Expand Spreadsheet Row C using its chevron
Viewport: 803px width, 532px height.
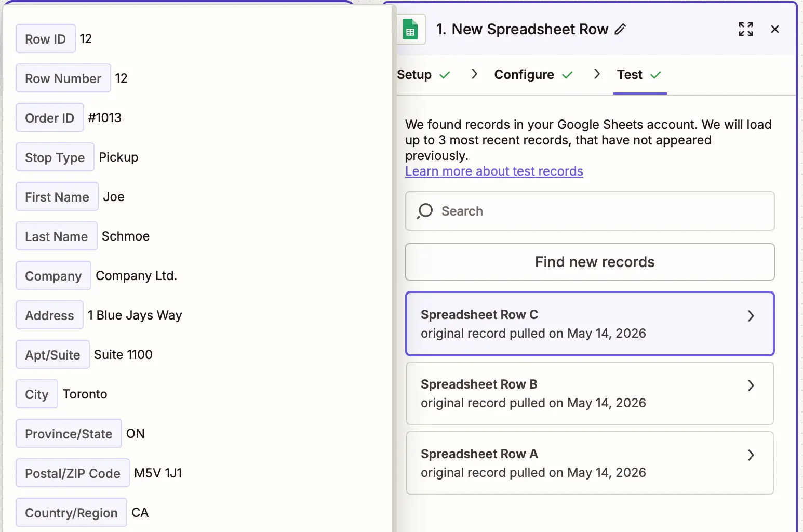pyautogui.click(x=751, y=316)
